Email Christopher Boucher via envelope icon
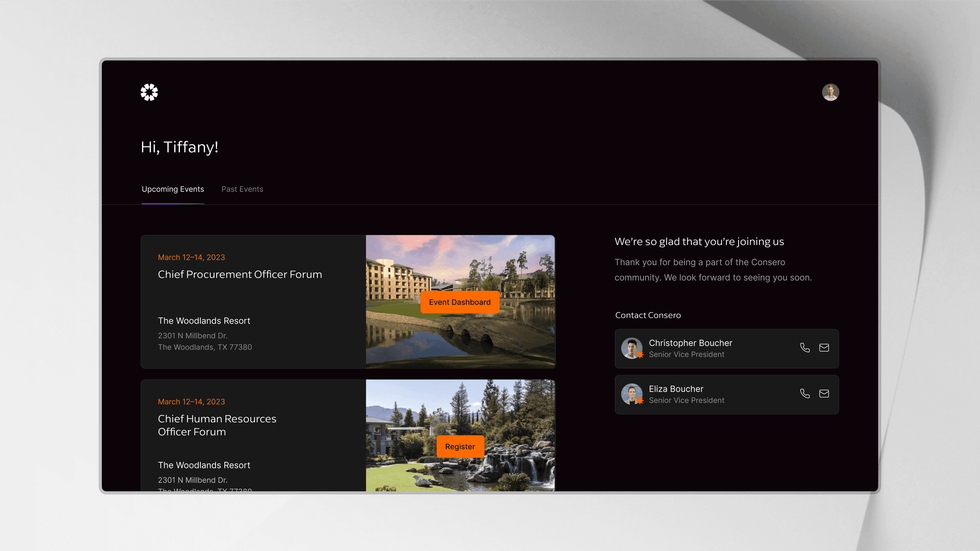 pos(824,347)
